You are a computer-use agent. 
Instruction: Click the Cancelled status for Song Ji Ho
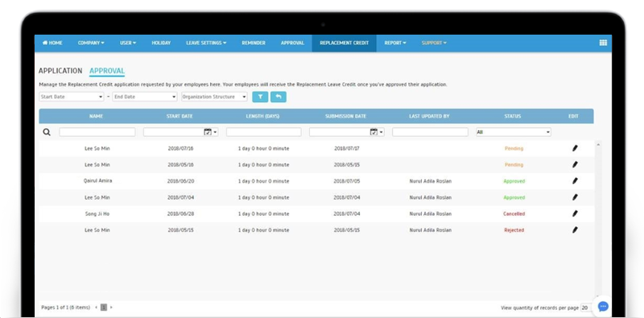pos(514,213)
